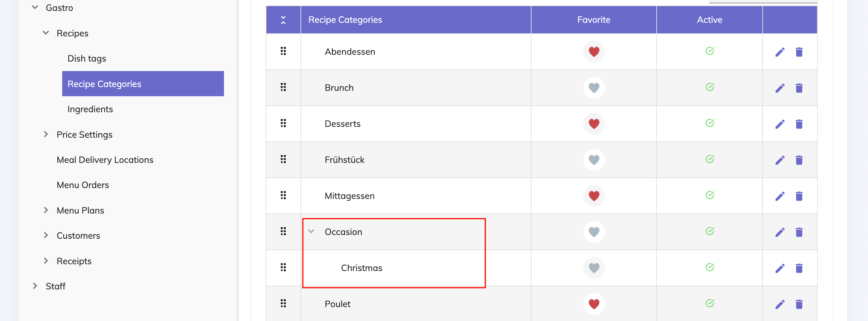
Task: Unfavorite Abendessen using the red heart
Action: pos(594,52)
